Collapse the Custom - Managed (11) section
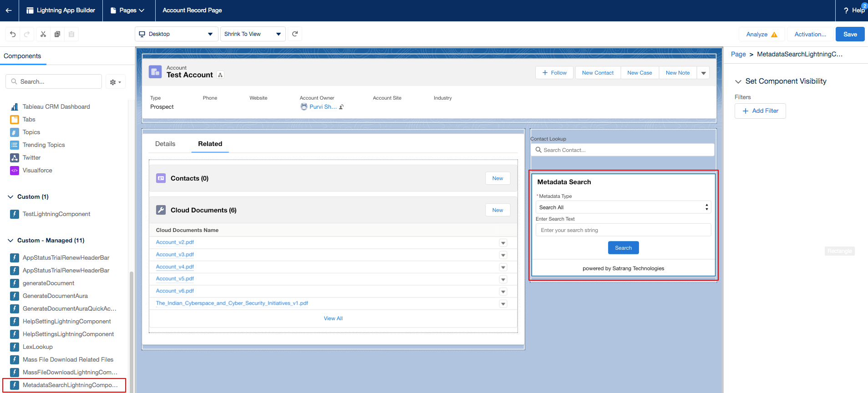Screen dimensions: 868x393 point(10,241)
